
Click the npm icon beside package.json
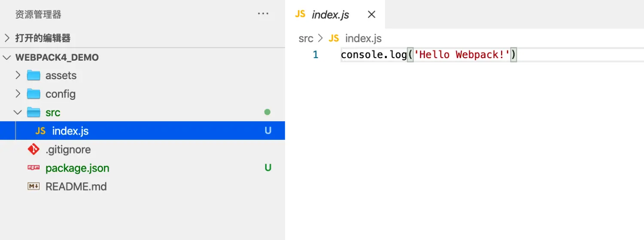[x=33, y=168]
